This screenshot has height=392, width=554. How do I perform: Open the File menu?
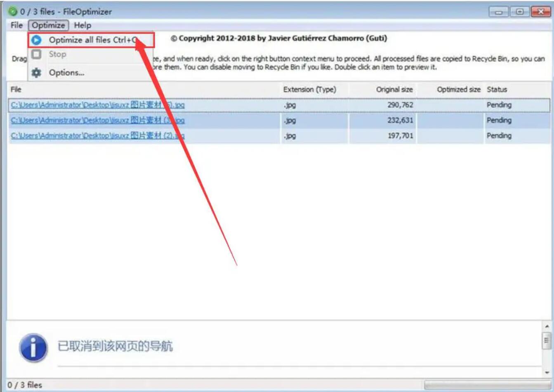(17, 25)
